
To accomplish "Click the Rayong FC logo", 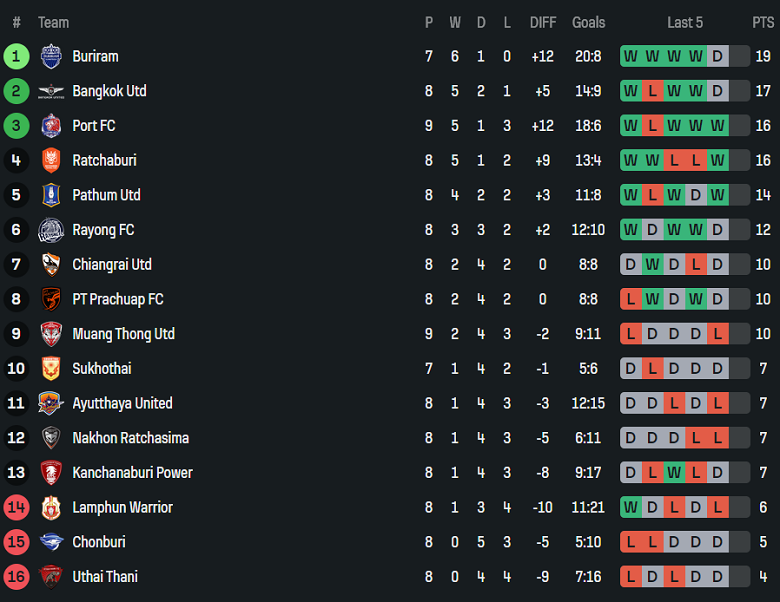I will [x=51, y=230].
